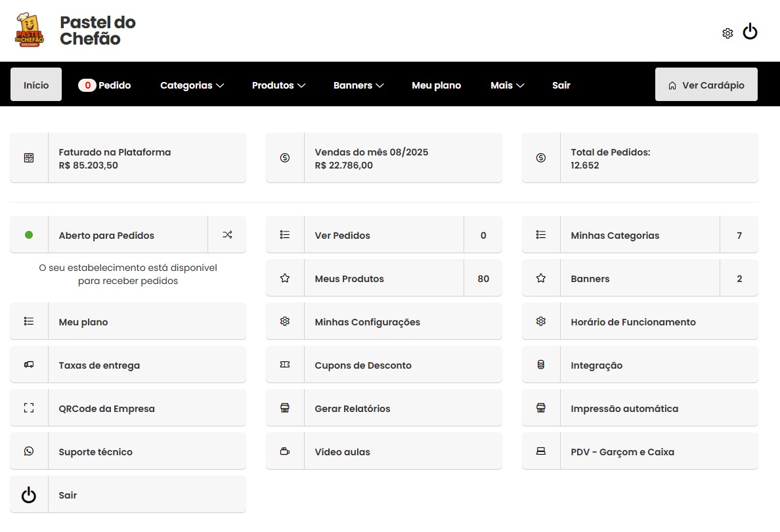Image resolution: width=780 pixels, height=532 pixels.
Task: Click the coins icon beside Vendas do mês
Action: (x=284, y=157)
